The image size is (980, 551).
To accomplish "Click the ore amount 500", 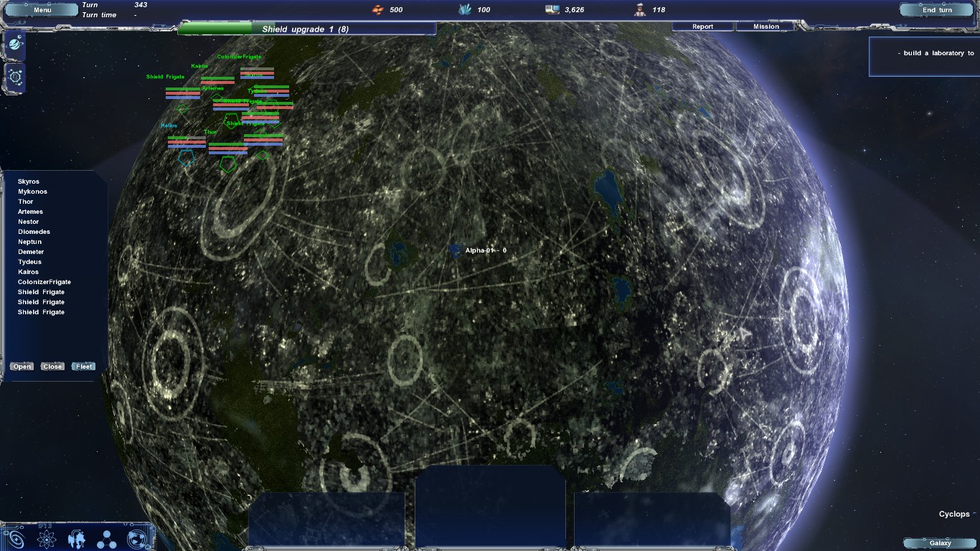I will 396,10.
